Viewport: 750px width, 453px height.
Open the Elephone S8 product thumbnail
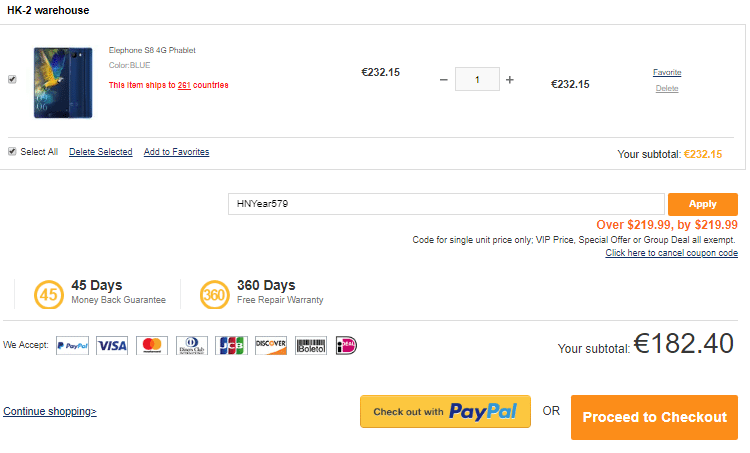click(63, 83)
